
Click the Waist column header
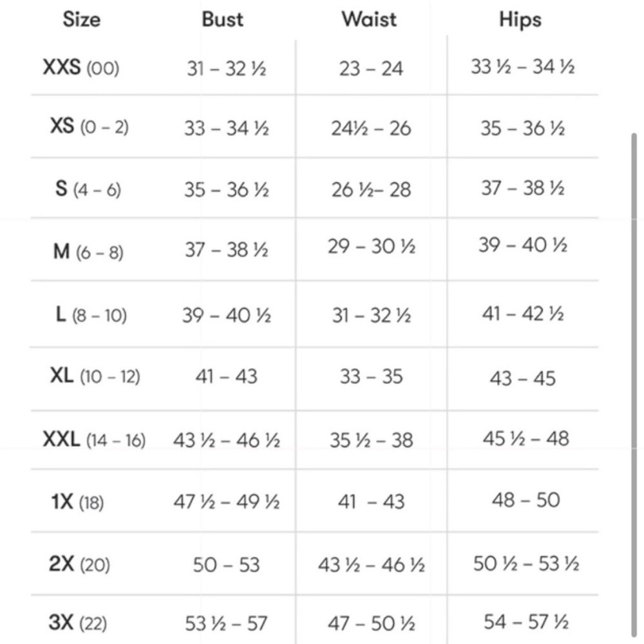point(369,19)
